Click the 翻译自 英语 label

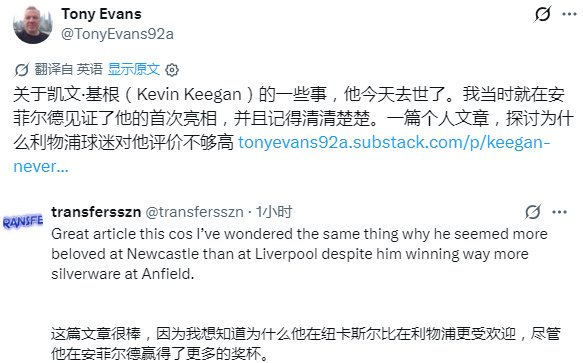[x=69, y=69]
